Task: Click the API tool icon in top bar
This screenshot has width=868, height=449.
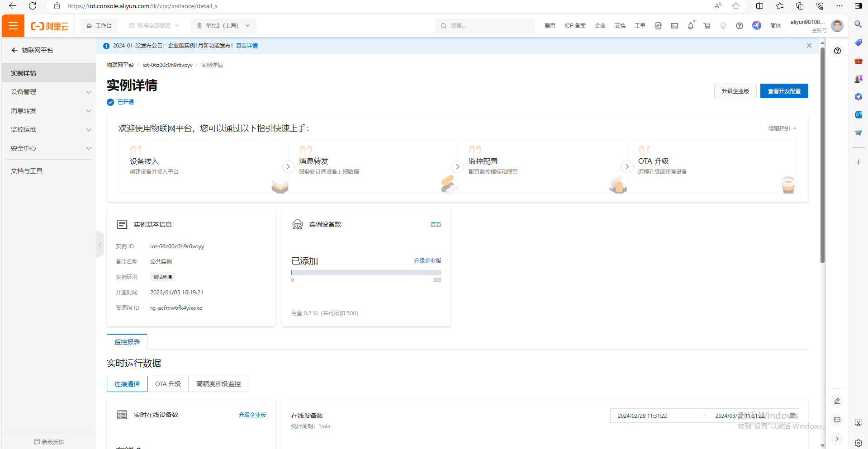Action: (x=658, y=26)
